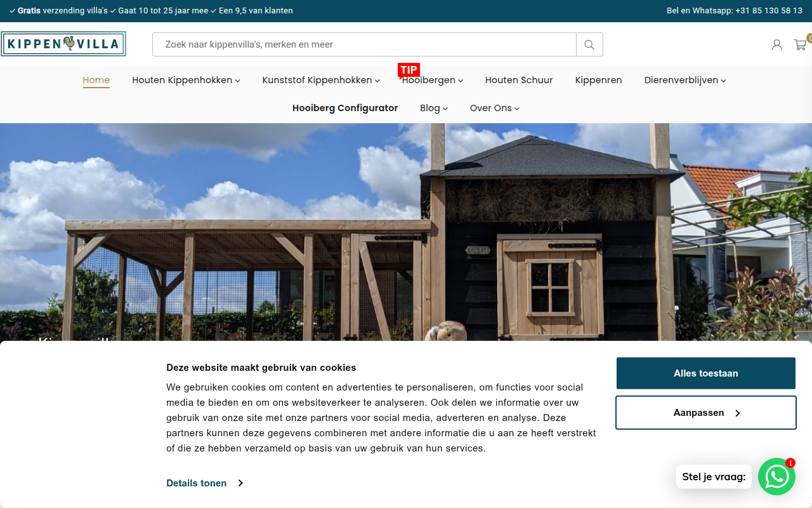Open the Houten Schuur page
Image resolution: width=812 pixels, height=508 pixels.
pyautogui.click(x=519, y=80)
